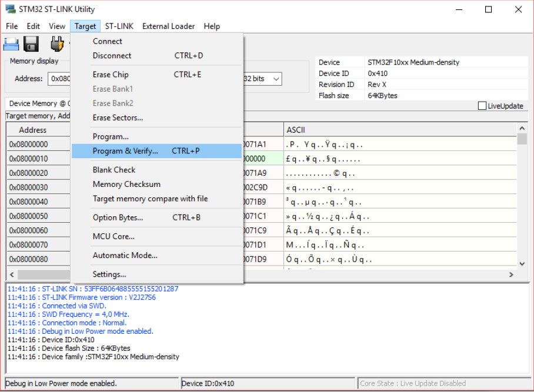Viewport: 534px width, 392px height.
Task: Open the ST-LINK menu
Action: point(119,26)
